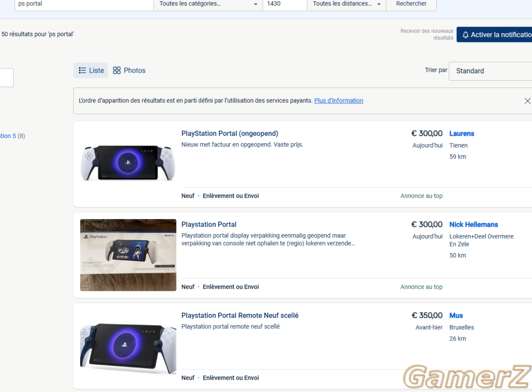Click thumbnail of PlayStation Portal (ongeopend)
Viewport: 532px width, 392px height.
coord(128,163)
